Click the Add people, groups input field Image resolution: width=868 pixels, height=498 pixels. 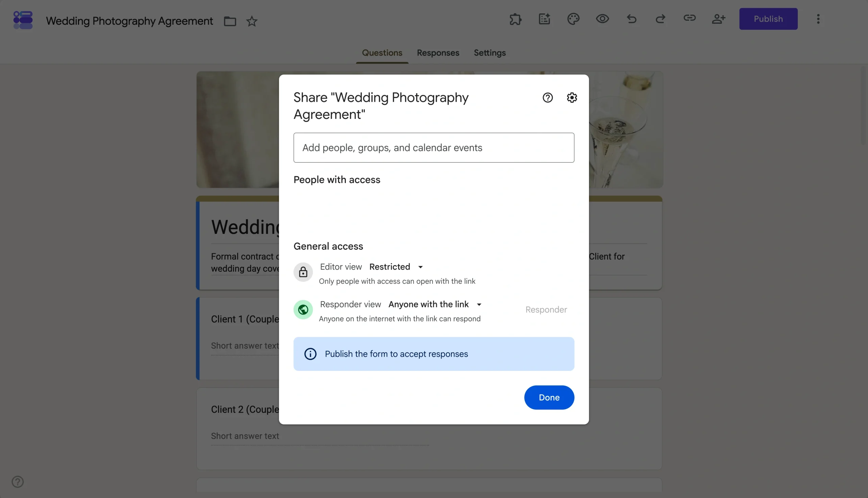click(434, 148)
